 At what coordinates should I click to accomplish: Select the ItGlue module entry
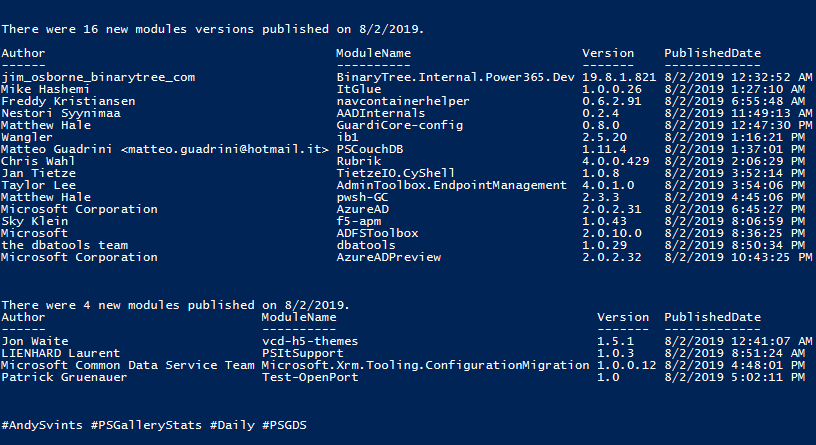point(359,89)
